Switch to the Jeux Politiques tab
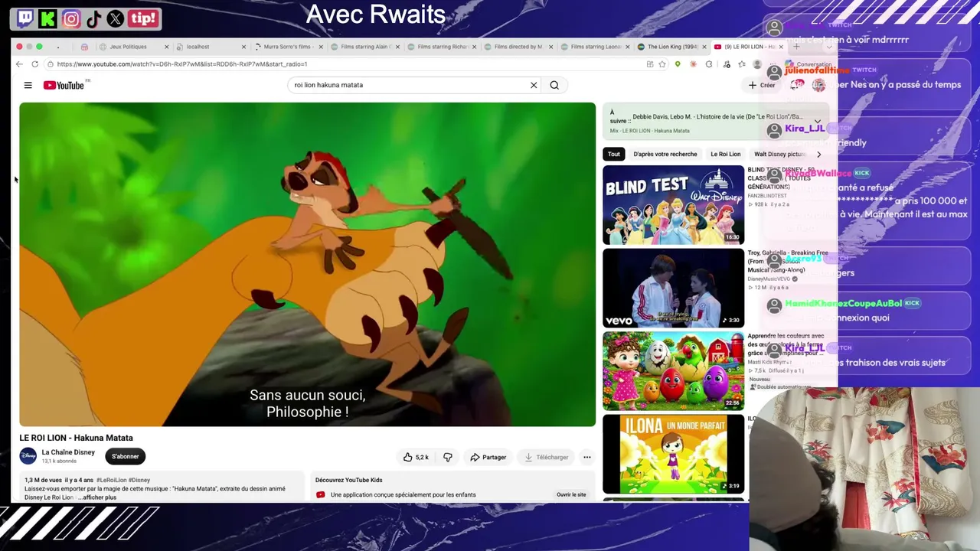This screenshot has height=551, width=980. [129, 47]
